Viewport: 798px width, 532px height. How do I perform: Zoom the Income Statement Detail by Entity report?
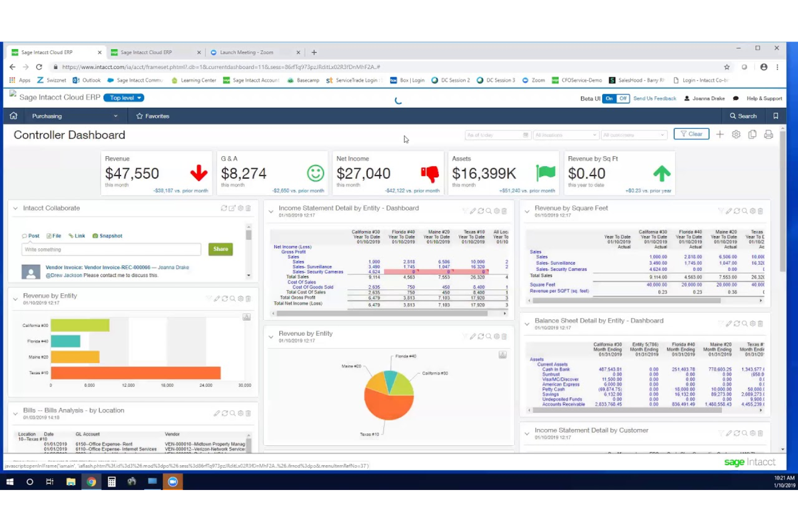[489, 211]
